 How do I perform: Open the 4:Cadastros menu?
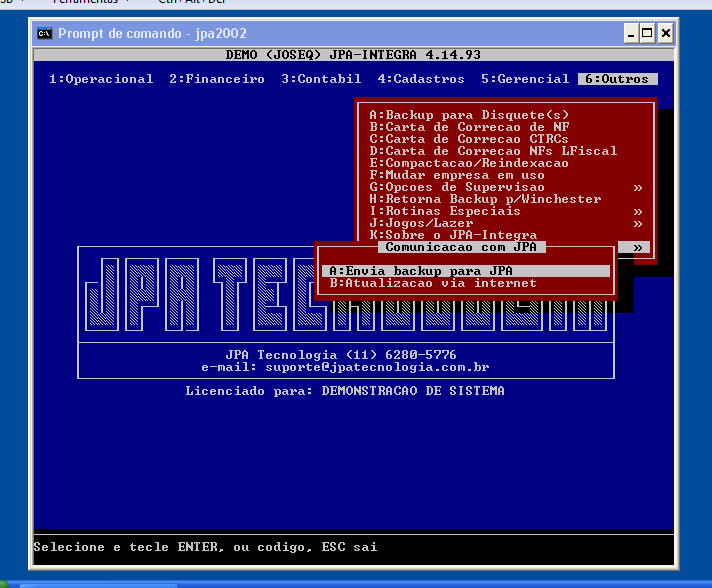tap(421, 79)
